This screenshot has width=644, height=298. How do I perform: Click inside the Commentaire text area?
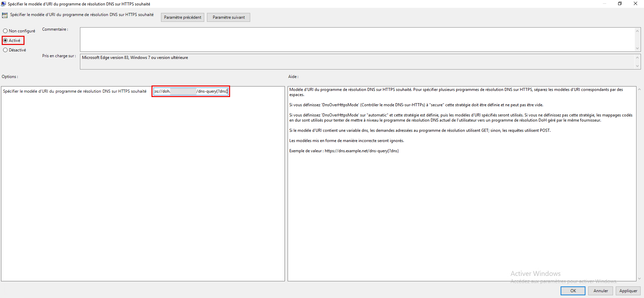(x=357, y=40)
